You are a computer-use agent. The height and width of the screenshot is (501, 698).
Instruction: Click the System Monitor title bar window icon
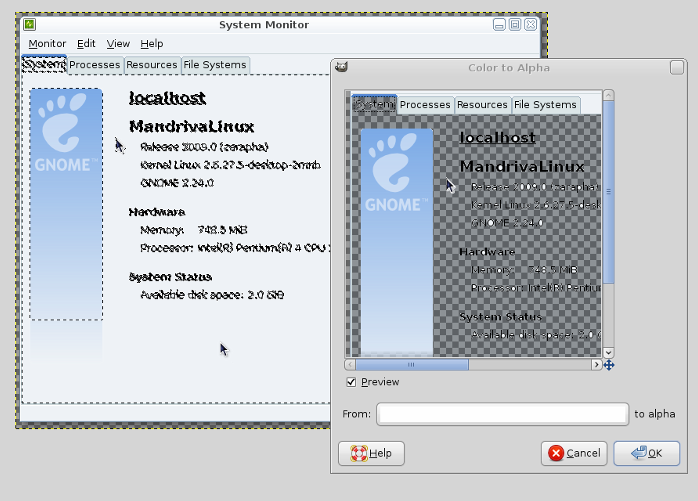tap(31, 24)
